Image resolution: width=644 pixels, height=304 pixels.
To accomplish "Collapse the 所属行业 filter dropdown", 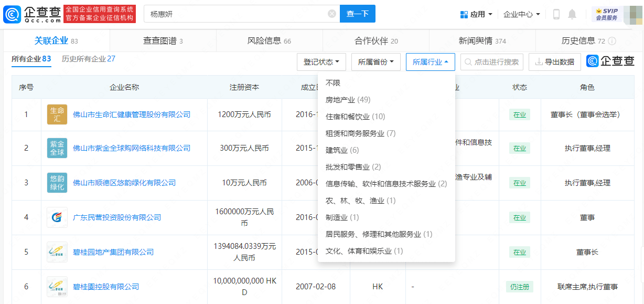I will coord(431,62).
